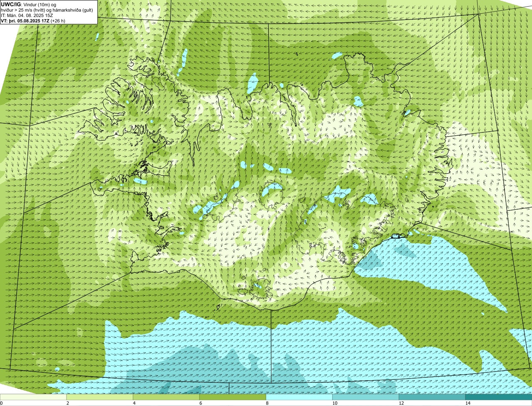Click the '2' label on the color scale
532x406 pixels.
pyautogui.click(x=67, y=403)
